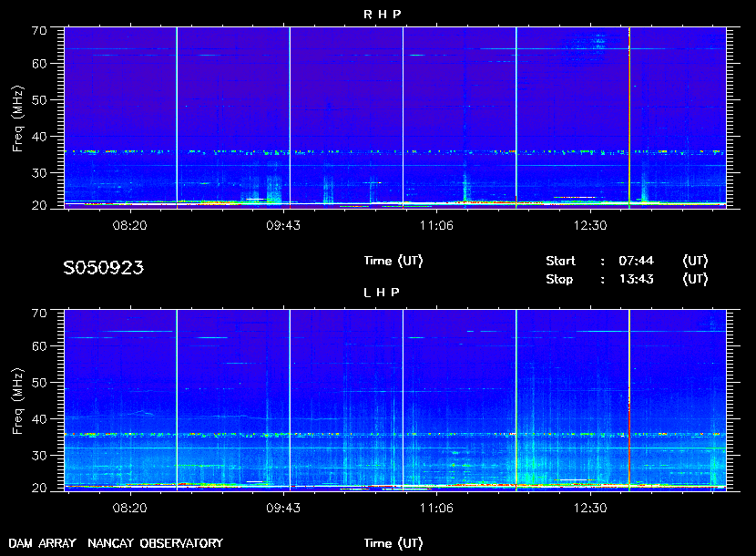Viewport: 756px width, 556px height.
Task: Click the 20 frequency tick on the RHP axis
Action: [x=39, y=206]
